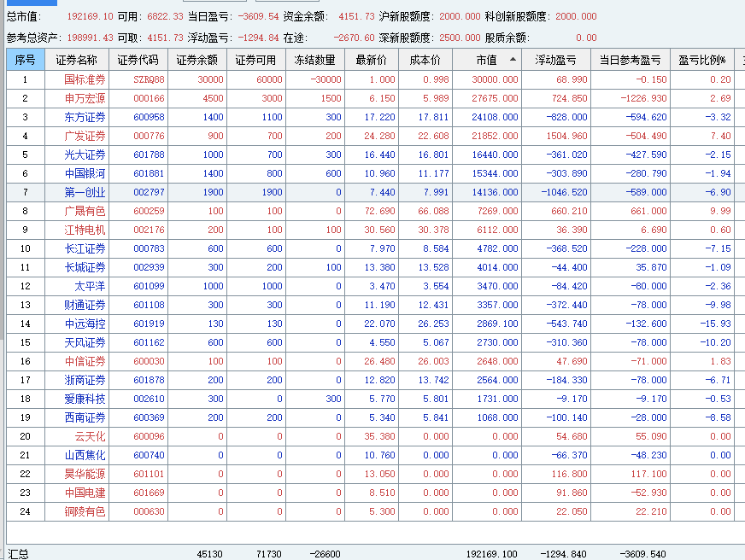
Task: Select the 光大证券 stock name
Action: [85, 155]
